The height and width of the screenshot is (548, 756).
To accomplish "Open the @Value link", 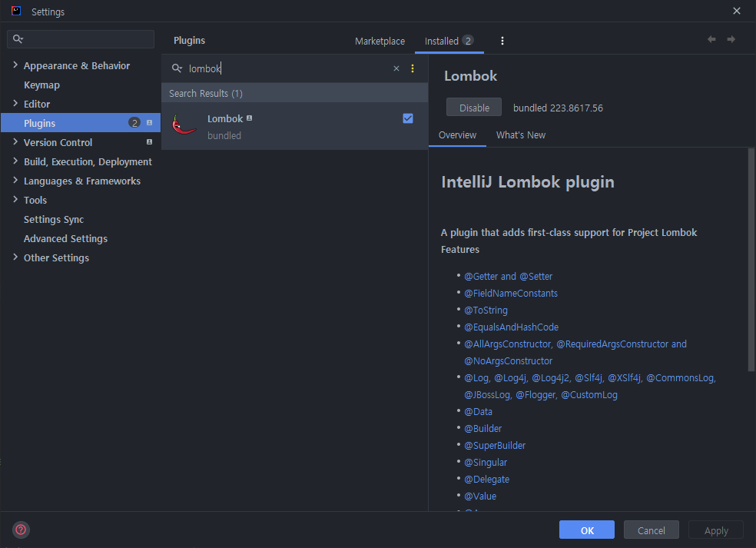I will 479,496.
